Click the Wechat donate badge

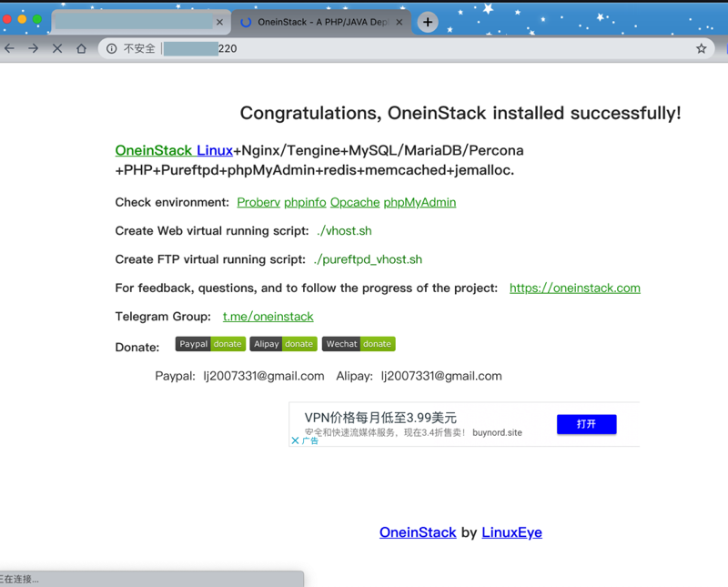[359, 344]
